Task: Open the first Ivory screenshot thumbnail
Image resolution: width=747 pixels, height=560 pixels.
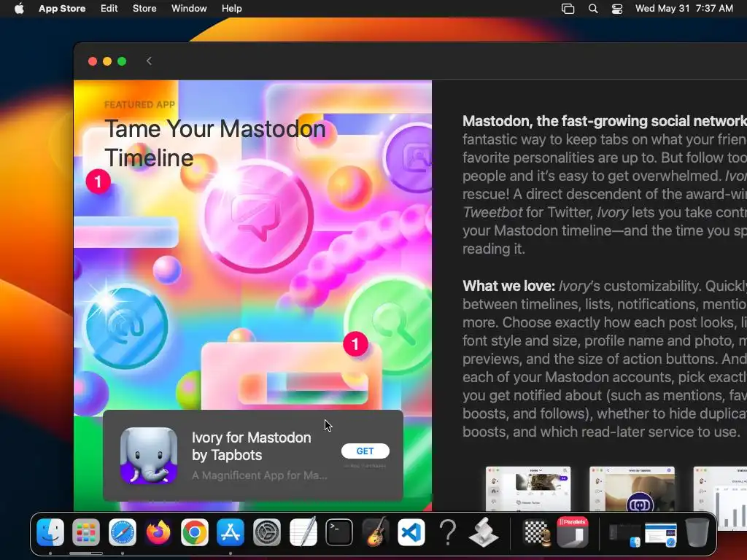Action: point(528,489)
